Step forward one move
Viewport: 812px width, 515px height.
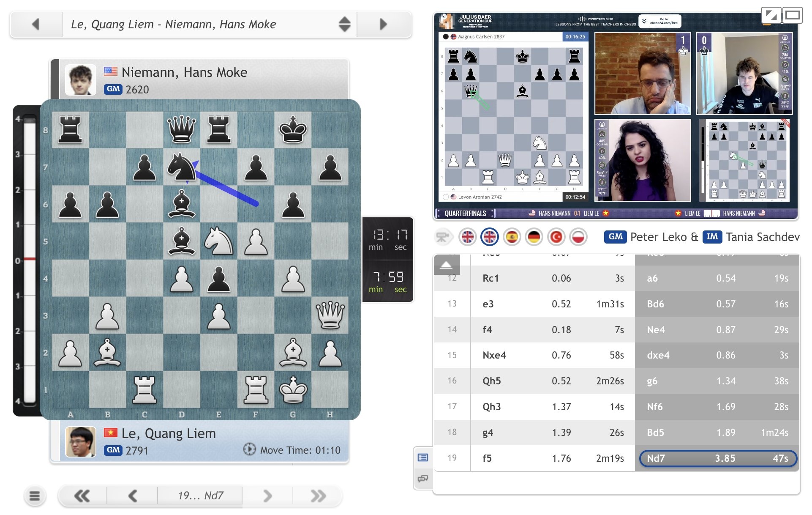click(267, 496)
